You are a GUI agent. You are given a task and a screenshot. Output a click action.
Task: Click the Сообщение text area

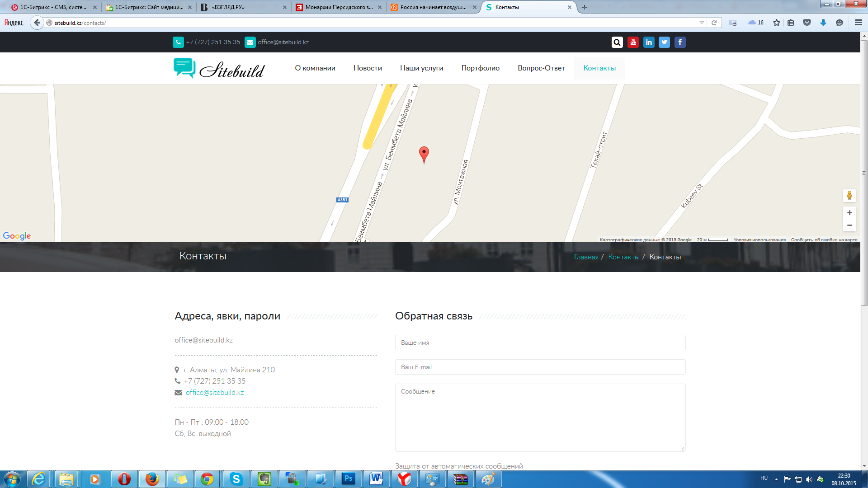pos(540,417)
